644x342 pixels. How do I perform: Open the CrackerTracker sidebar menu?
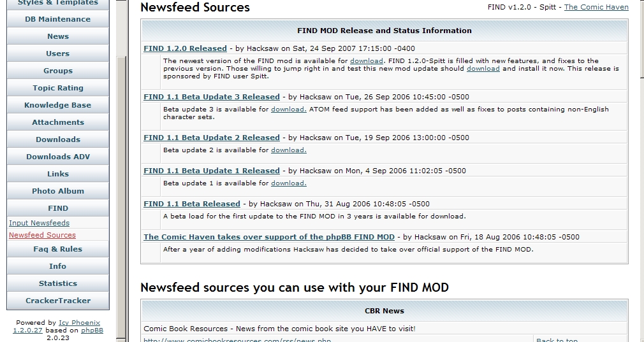coord(57,301)
